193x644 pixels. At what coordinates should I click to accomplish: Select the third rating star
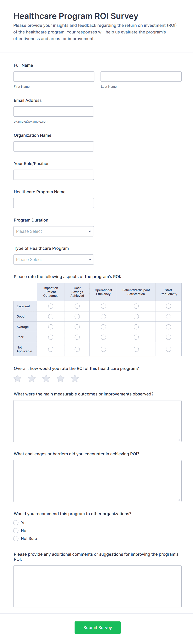(x=46, y=378)
